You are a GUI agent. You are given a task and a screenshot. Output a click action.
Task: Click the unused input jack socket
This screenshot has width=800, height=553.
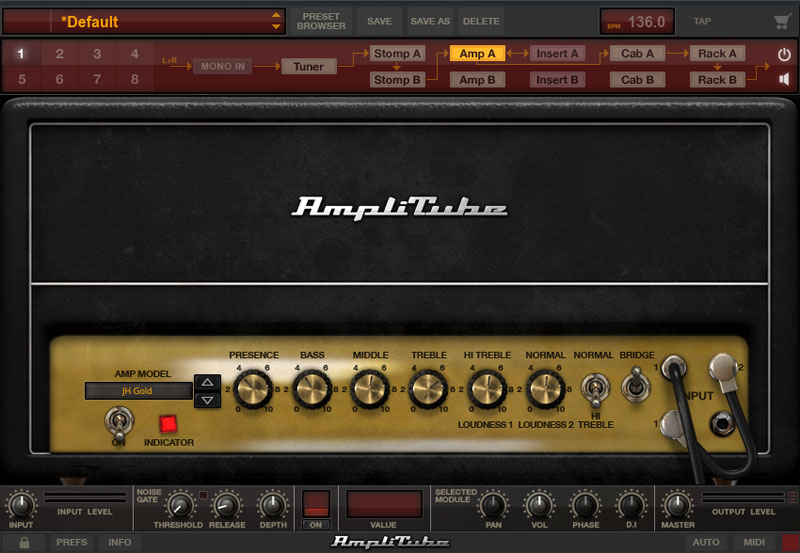tap(722, 423)
